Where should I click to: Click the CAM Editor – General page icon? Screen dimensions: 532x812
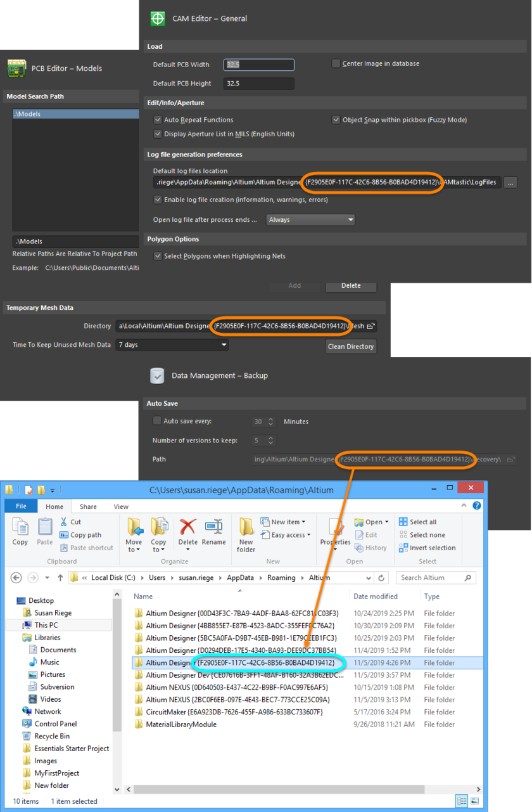[x=157, y=18]
